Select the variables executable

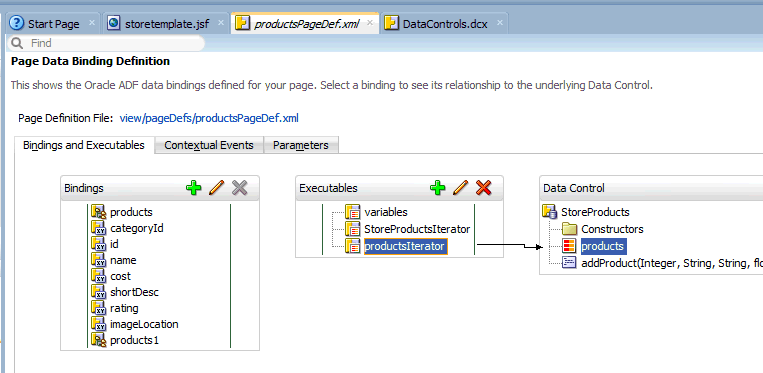pos(386,212)
